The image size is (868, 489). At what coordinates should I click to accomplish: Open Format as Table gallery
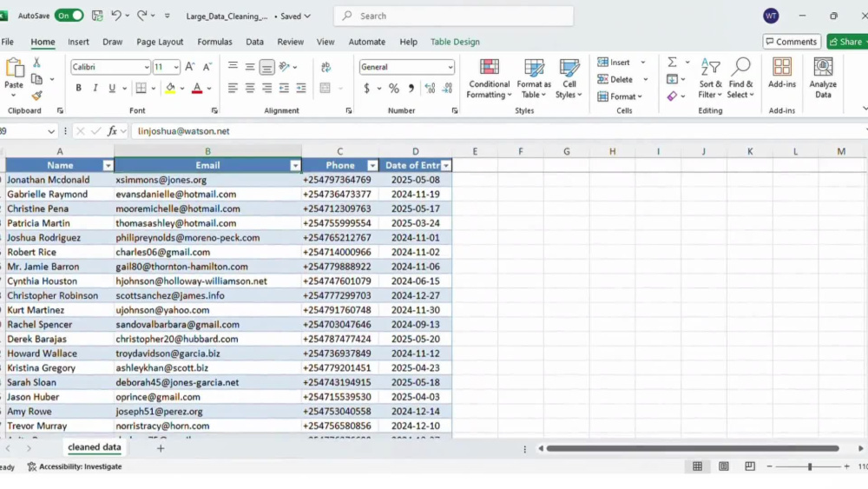pos(534,79)
